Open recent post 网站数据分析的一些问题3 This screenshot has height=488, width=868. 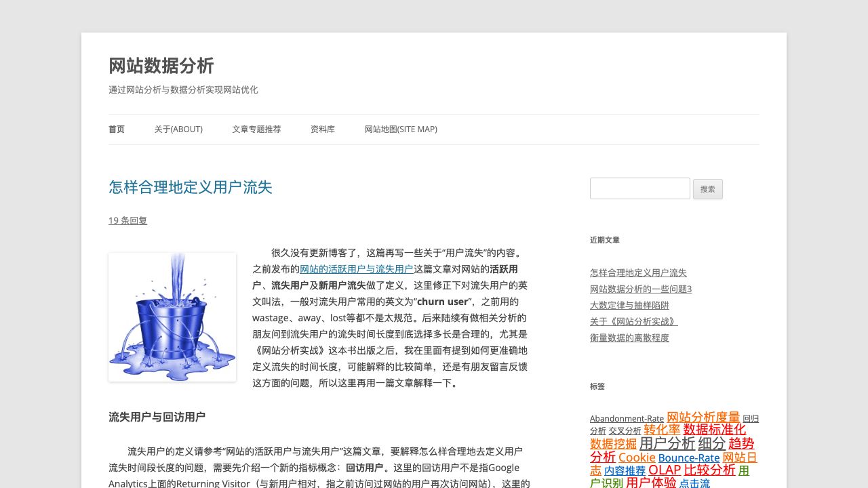pos(641,289)
